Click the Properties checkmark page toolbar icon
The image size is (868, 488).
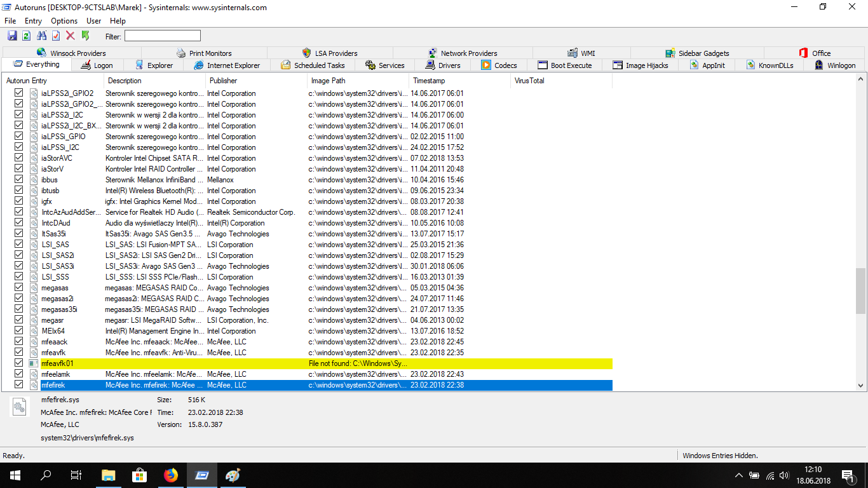[x=56, y=36]
